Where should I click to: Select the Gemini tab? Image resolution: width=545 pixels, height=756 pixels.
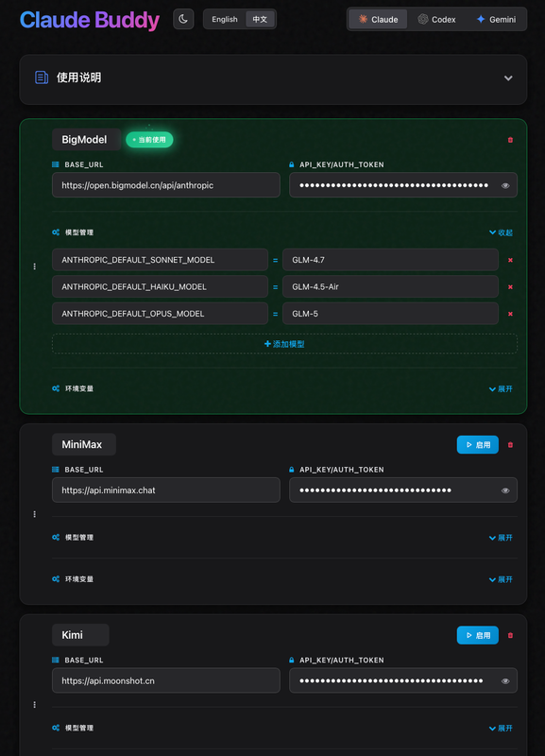[496, 19]
